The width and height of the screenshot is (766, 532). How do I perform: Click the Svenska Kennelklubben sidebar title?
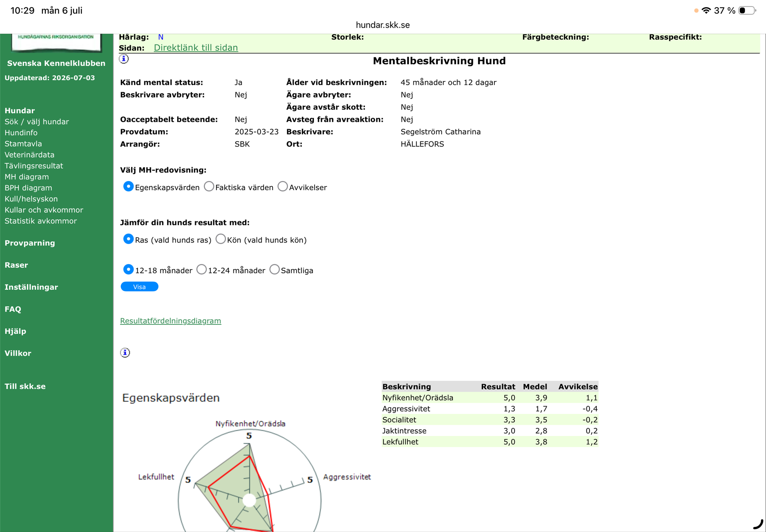tap(56, 63)
